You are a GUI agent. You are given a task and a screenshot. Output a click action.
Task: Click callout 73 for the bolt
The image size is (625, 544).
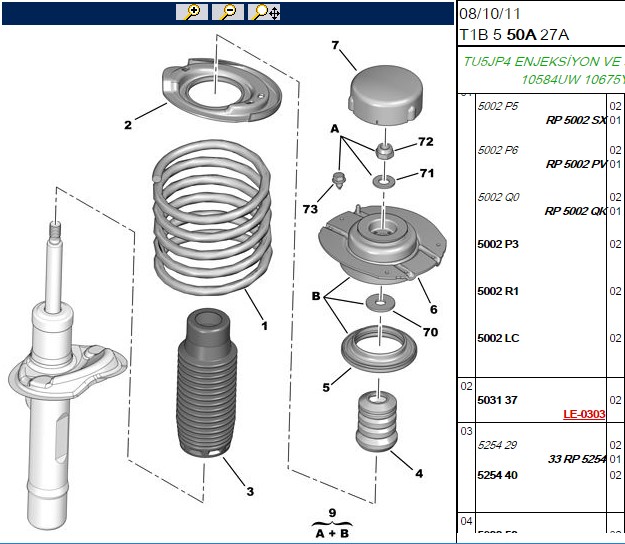click(310, 209)
